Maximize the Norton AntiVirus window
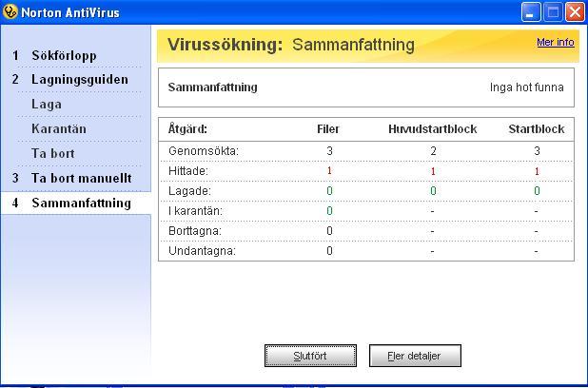The width and height of the screenshot is (588, 388). tap(554, 12)
